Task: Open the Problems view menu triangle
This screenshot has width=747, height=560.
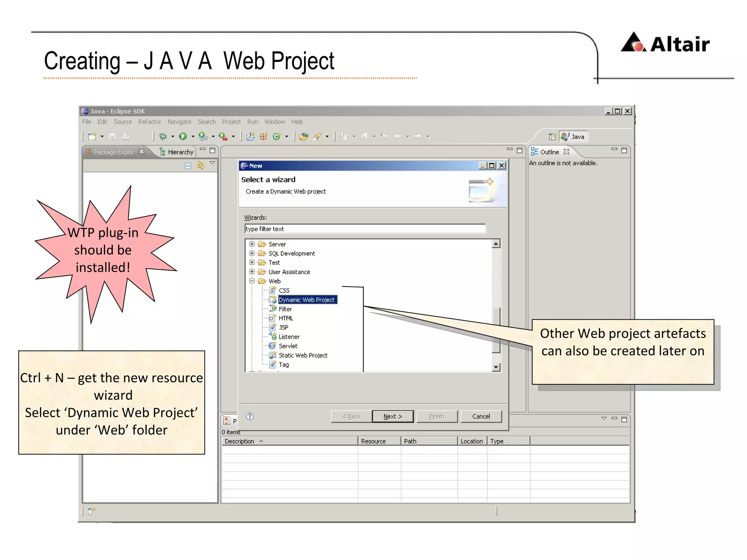Action: point(604,419)
